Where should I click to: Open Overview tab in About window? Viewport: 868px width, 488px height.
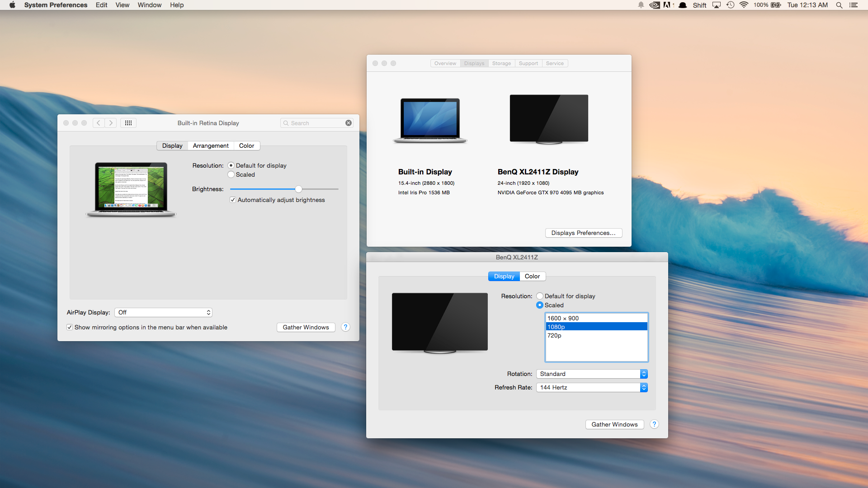[x=445, y=63]
